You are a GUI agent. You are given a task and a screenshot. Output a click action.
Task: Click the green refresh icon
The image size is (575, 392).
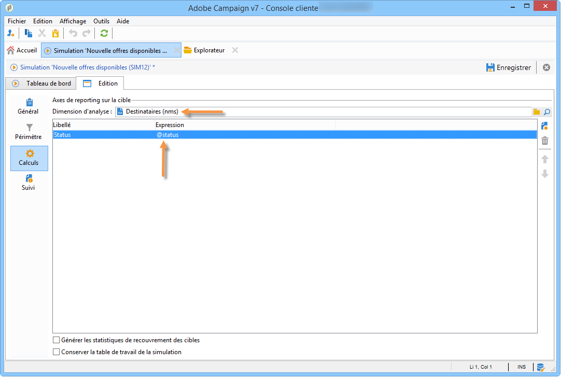pyautogui.click(x=104, y=33)
